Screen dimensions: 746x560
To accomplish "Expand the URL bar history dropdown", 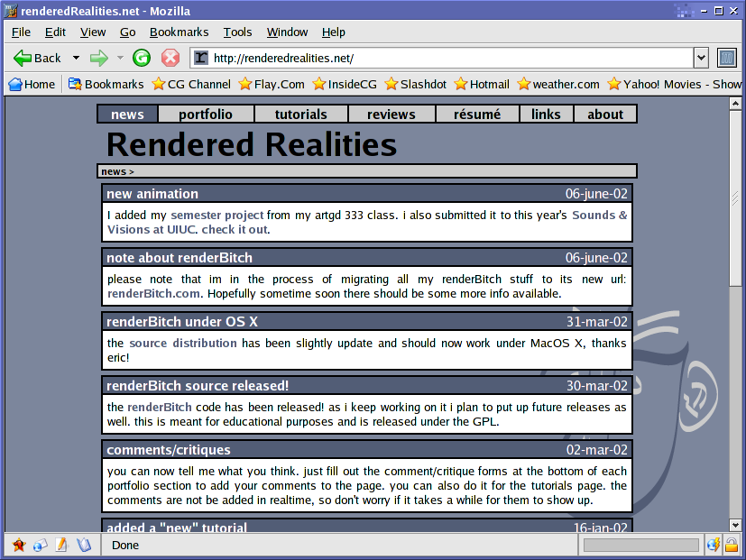I will [701, 58].
